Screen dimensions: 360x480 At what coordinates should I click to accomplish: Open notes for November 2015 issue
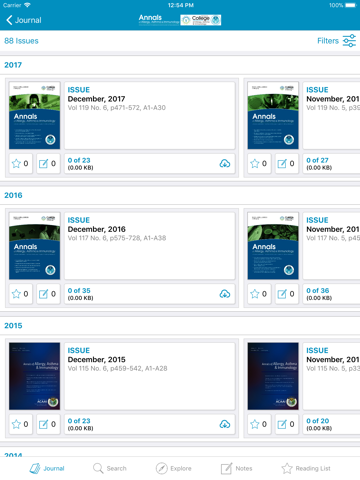(x=287, y=424)
